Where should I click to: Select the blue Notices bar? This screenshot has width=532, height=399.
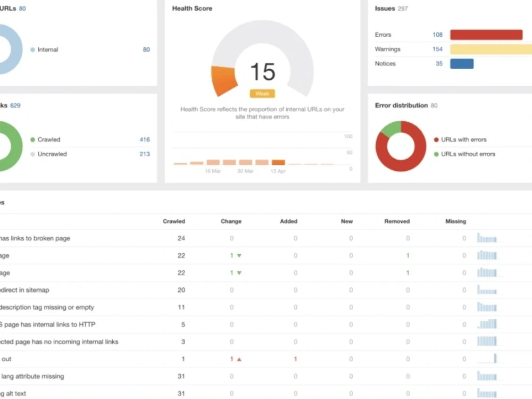462,64
